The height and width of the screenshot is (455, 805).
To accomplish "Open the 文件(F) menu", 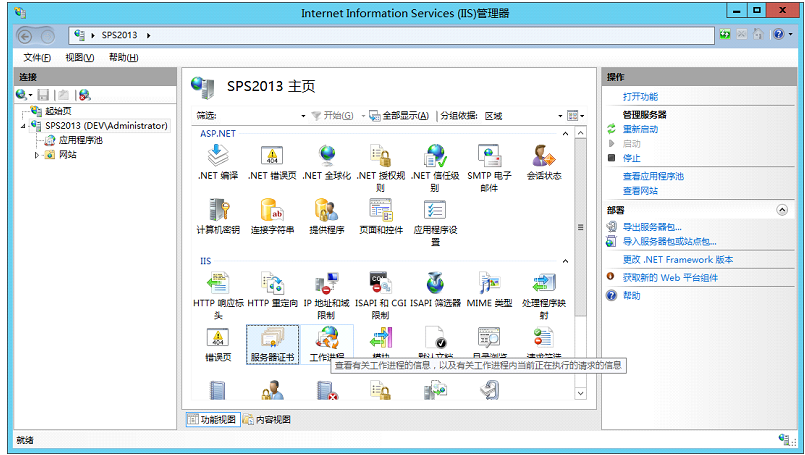I will coord(37,58).
